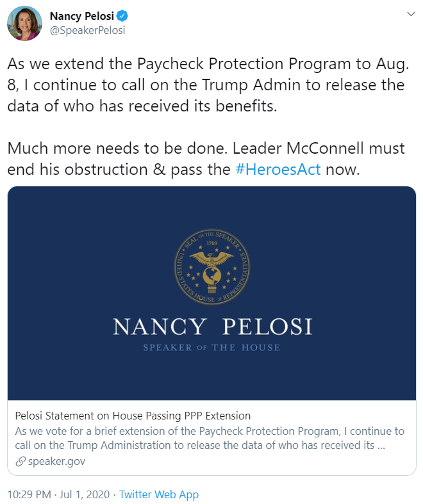Open the speaker.gov domain link
The image size is (423, 504).
coord(56,461)
